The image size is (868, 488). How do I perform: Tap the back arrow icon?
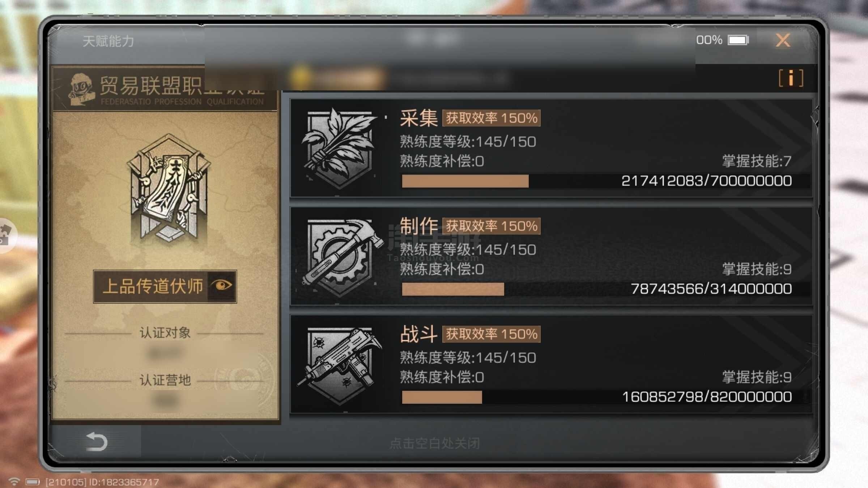coord(96,441)
